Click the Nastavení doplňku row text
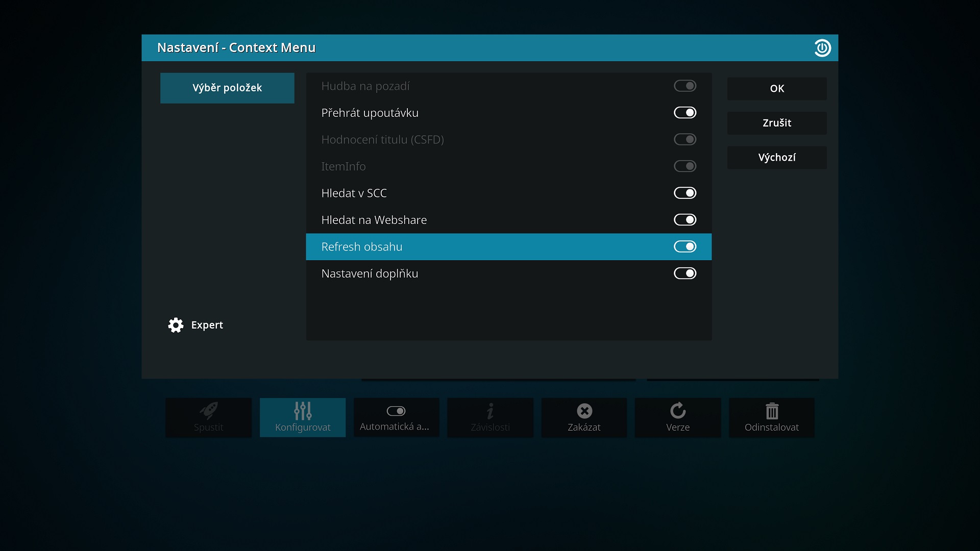Image resolution: width=980 pixels, height=551 pixels. 370,274
